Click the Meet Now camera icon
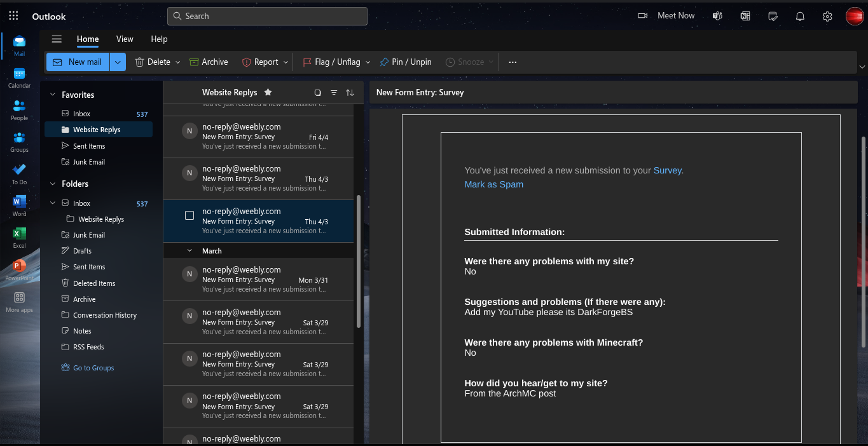868x446 pixels. [642, 16]
